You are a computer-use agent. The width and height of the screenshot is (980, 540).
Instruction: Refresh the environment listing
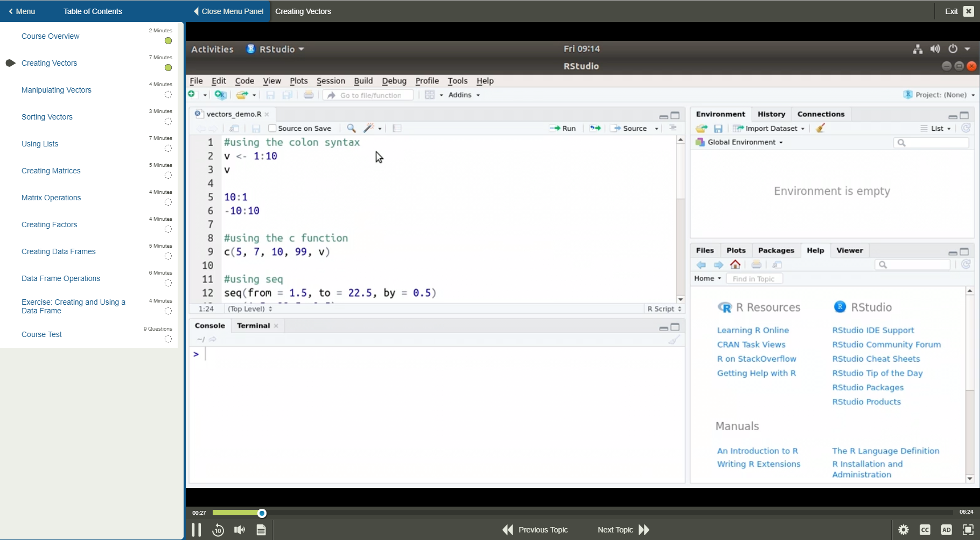[x=966, y=128]
